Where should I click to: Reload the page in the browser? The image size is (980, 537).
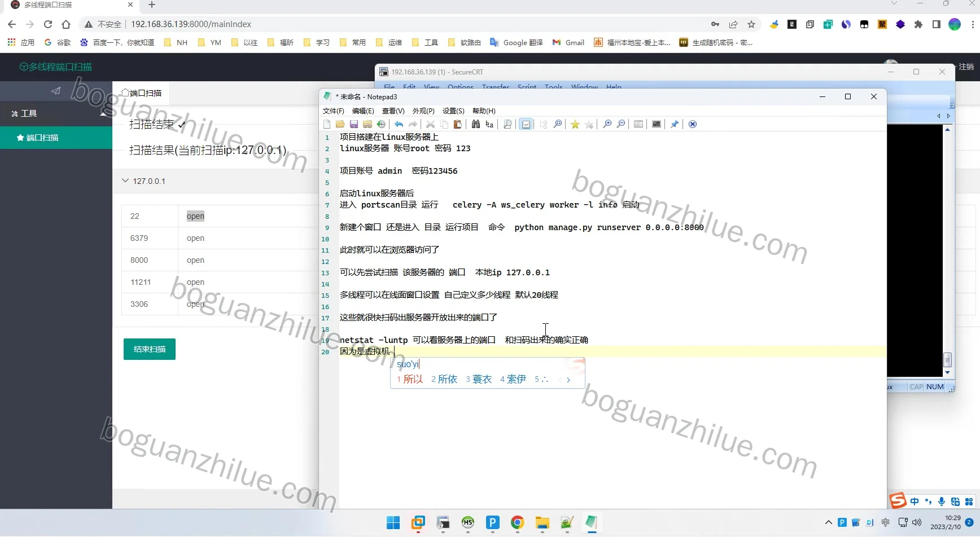tap(48, 24)
